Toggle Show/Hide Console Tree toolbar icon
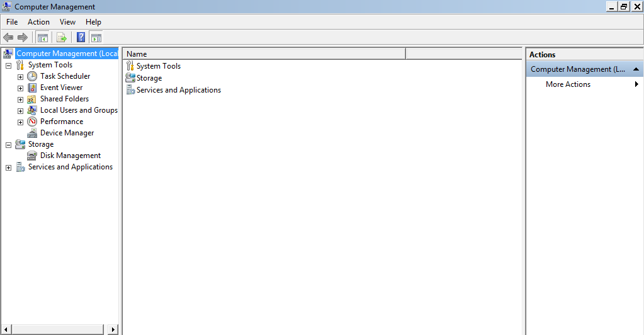This screenshot has width=644, height=335. (43, 38)
